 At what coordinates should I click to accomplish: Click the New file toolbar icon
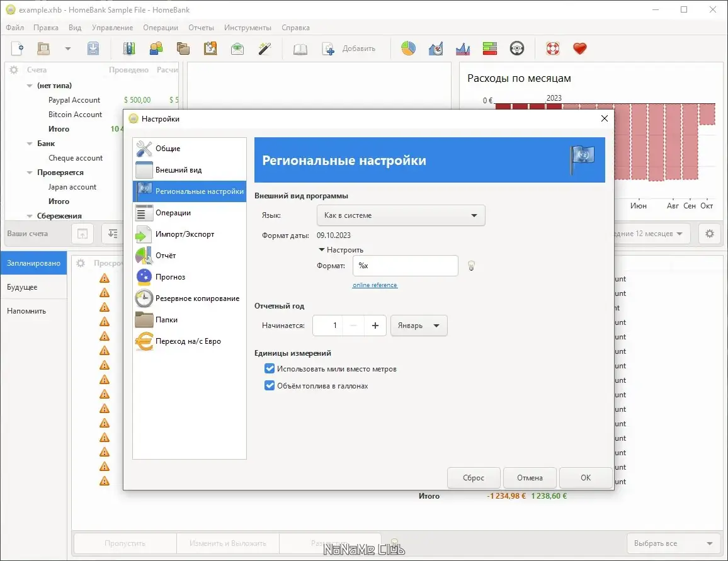[18, 48]
